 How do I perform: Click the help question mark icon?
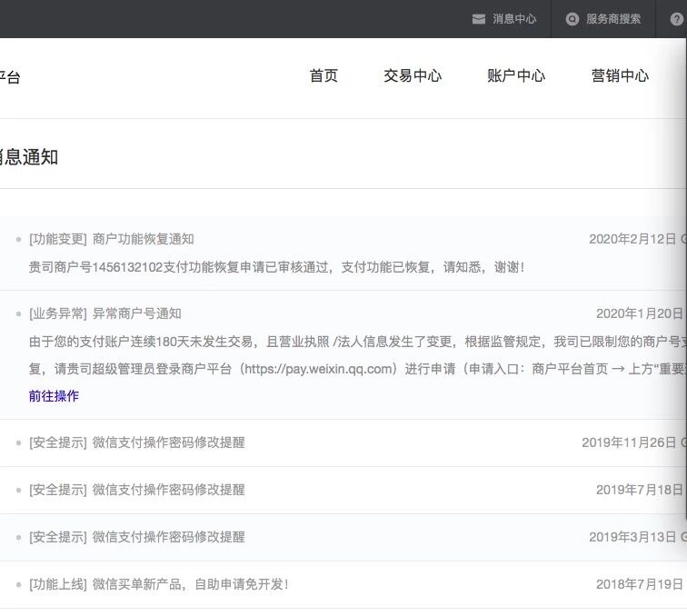click(x=676, y=19)
